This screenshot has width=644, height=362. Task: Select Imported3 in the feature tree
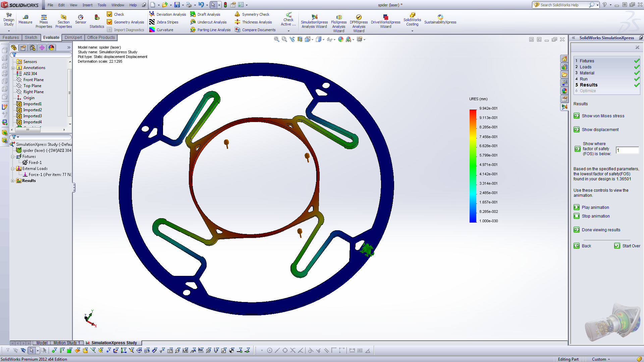click(29, 116)
